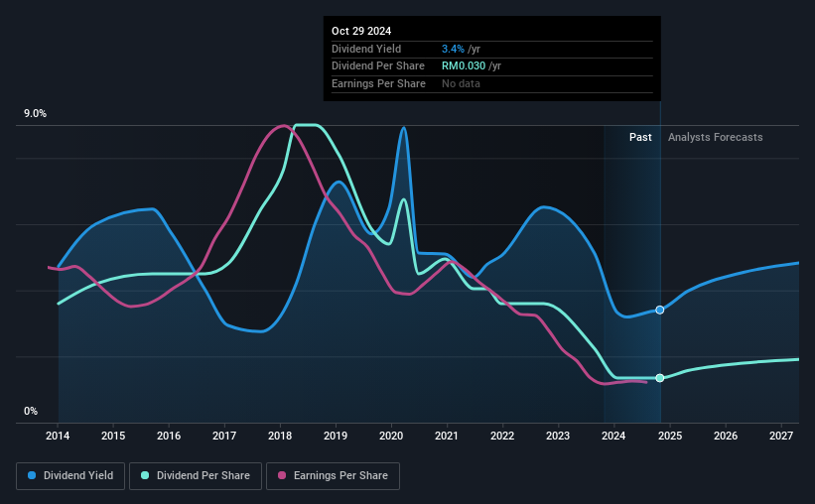Toggle the Earnings Per Share legend button
Screen dimensions: 815x504
pos(333,476)
